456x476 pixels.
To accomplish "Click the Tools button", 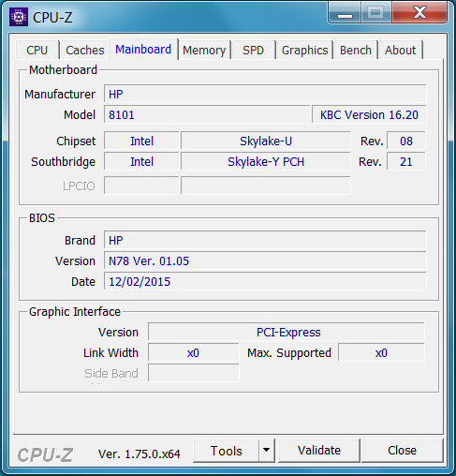I will [x=227, y=450].
